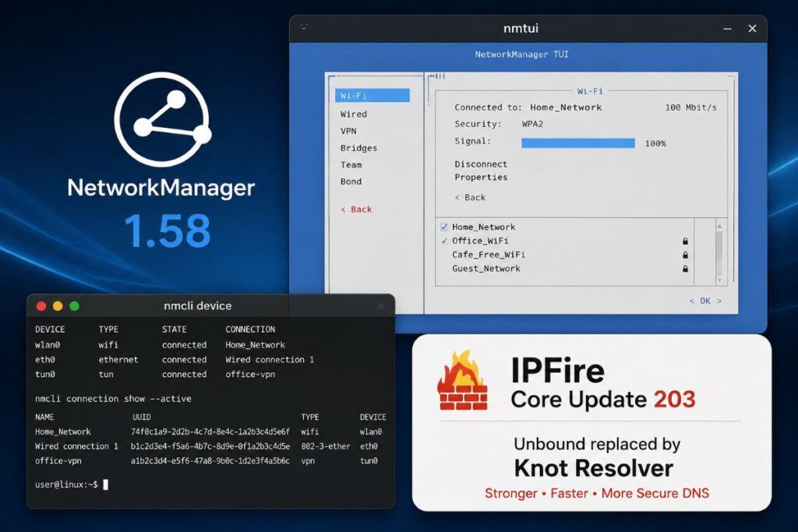Click the NetworkManager TUI header text
Screen dimensions: 798x532
[x=521, y=55]
